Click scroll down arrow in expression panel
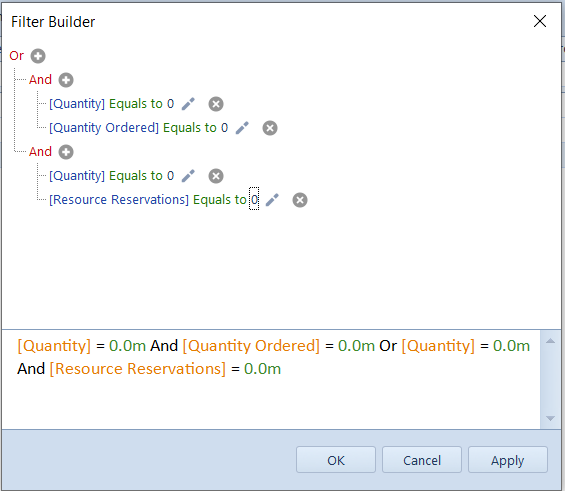Viewport: 565px width, 491px height. pyautogui.click(x=550, y=418)
